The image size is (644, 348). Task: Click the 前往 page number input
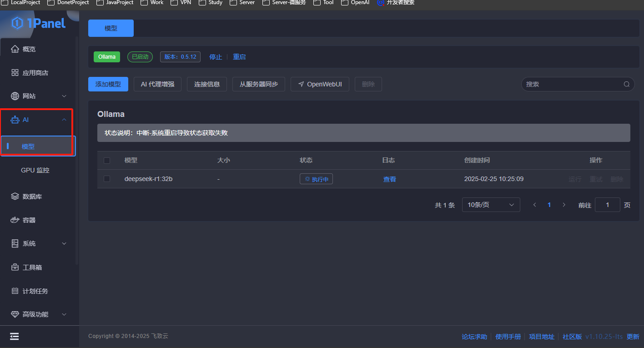point(608,205)
